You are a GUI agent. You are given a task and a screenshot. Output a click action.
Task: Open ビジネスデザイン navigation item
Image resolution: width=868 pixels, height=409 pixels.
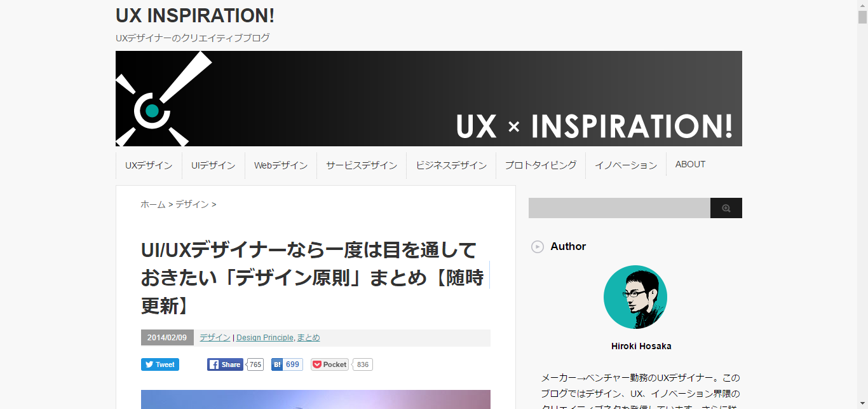click(x=451, y=165)
